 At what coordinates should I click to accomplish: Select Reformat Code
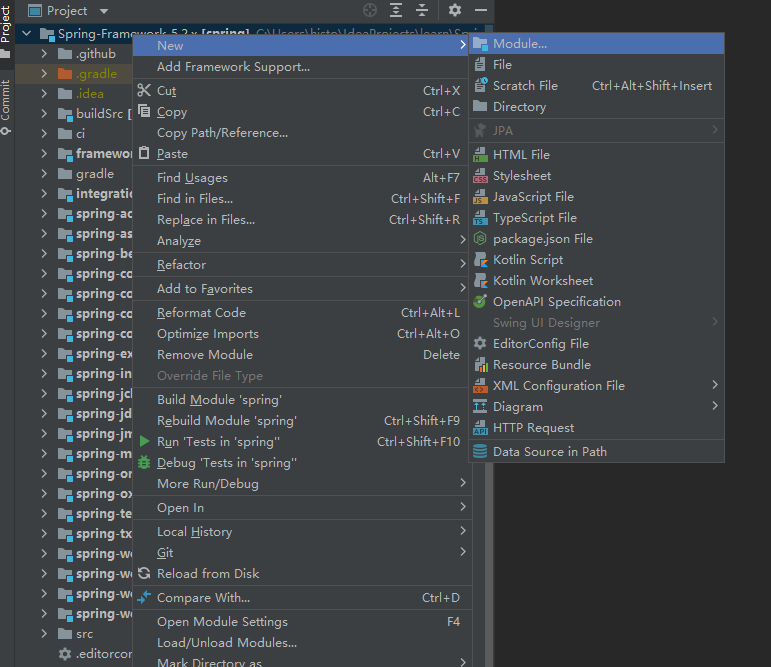302,312
